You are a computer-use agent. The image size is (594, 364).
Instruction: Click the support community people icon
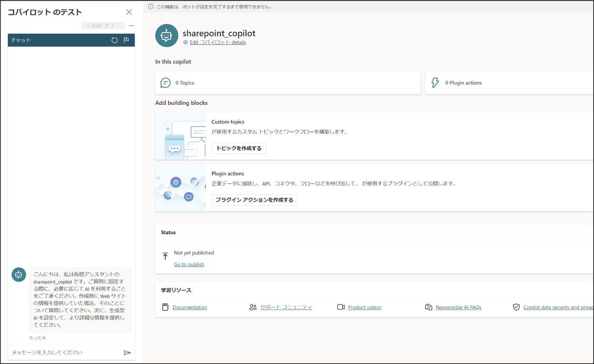pyautogui.click(x=253, y=307)
